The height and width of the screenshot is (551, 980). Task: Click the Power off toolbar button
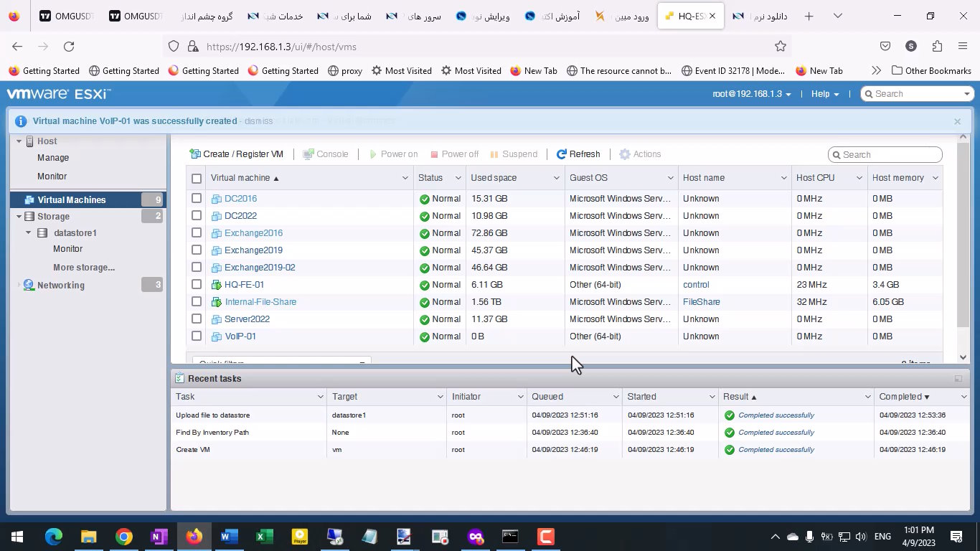tap(454, 154)
